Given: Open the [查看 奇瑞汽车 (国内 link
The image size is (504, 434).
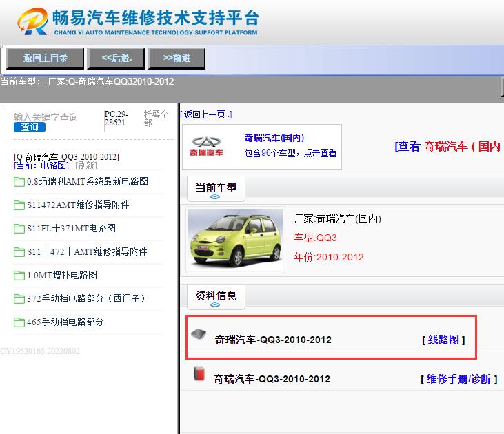Looking at the screenshot, I should pyautogui.click(x=447, y=147).
